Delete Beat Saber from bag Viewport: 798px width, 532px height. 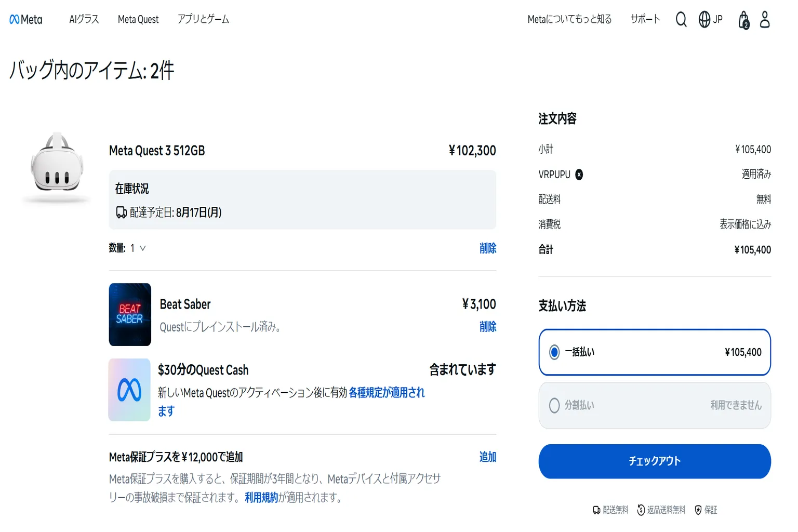(488, 327)
